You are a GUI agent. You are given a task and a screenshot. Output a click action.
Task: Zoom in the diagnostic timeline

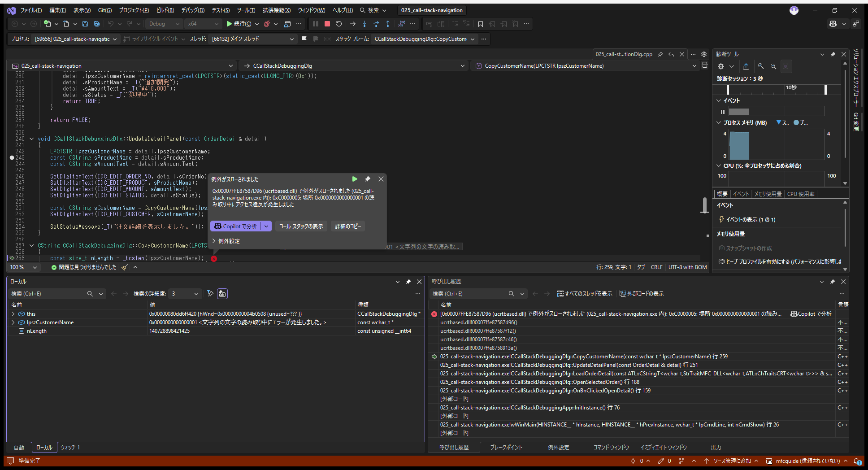(761, 66)
